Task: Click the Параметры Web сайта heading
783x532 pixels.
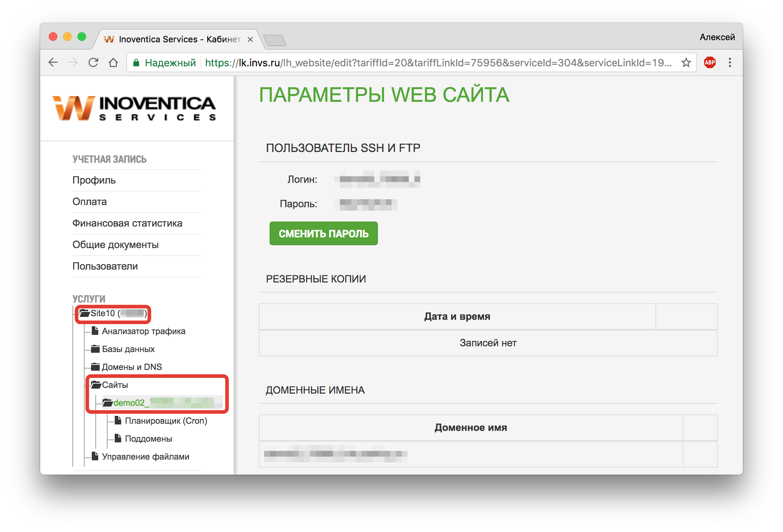Action: click(x=384, y=95)
